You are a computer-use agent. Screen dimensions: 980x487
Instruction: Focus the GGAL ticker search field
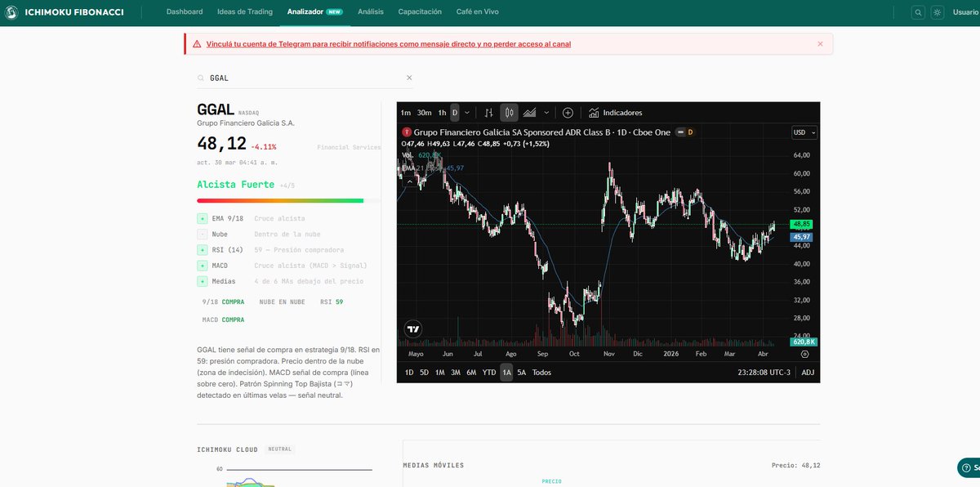305,78
